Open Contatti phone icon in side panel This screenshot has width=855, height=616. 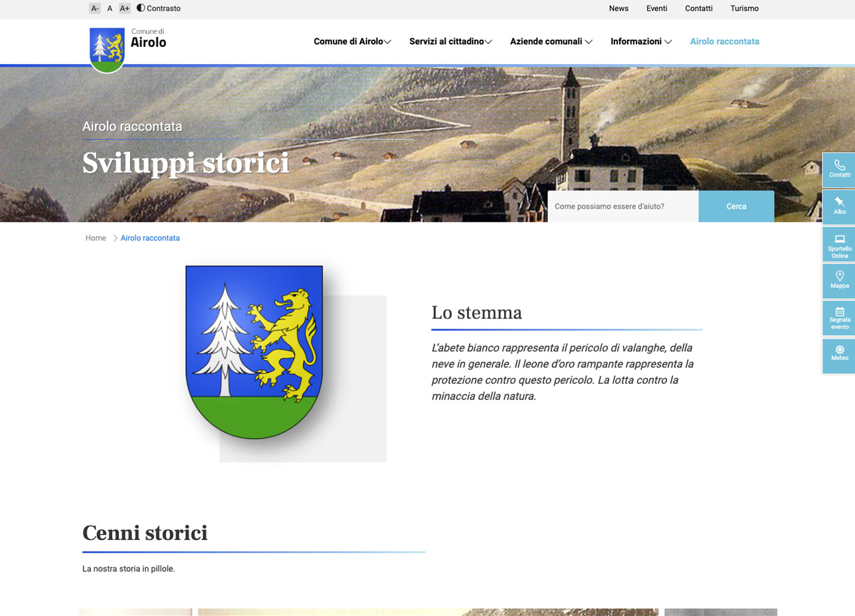pyautogui.click(x=839, y=170)
